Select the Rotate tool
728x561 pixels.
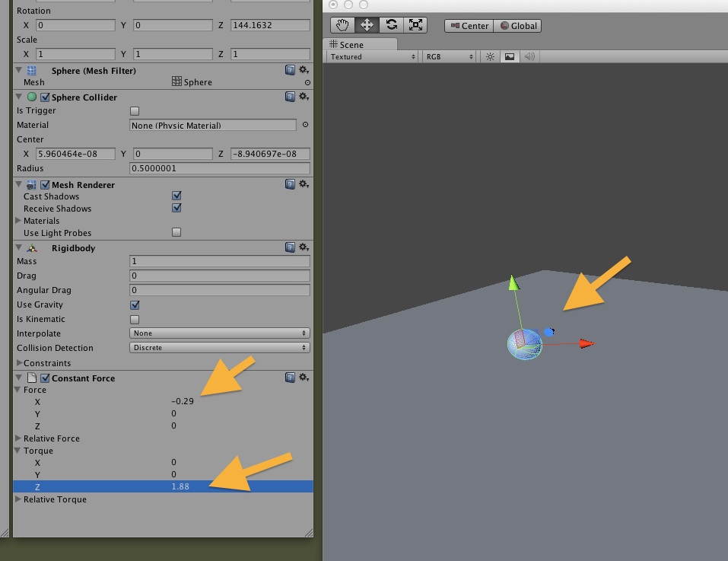390,25
